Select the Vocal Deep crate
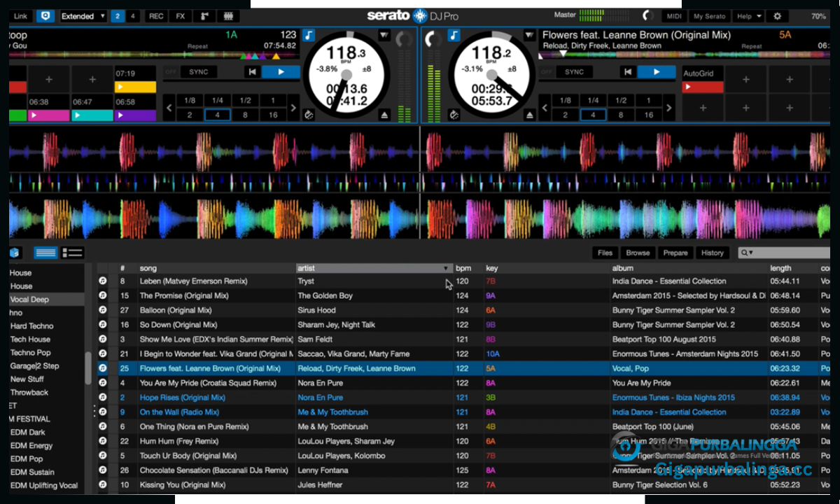840x504 pixels. pyautogui.click(x=46, y=299)
